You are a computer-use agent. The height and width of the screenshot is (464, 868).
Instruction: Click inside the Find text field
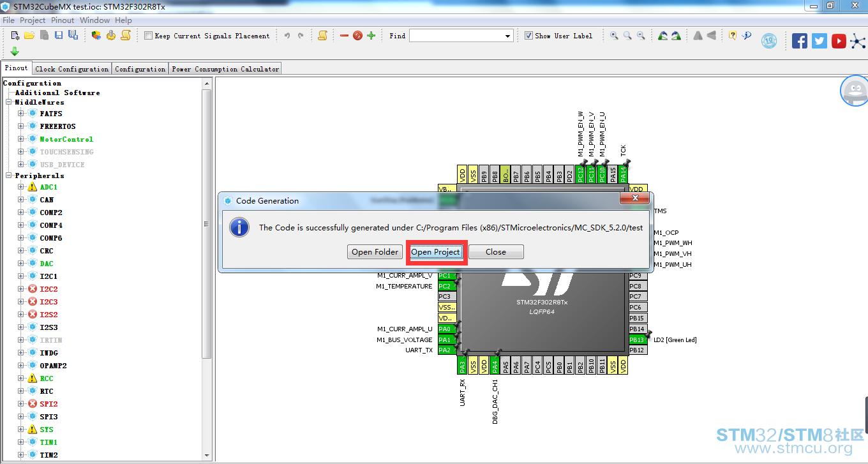456,36
